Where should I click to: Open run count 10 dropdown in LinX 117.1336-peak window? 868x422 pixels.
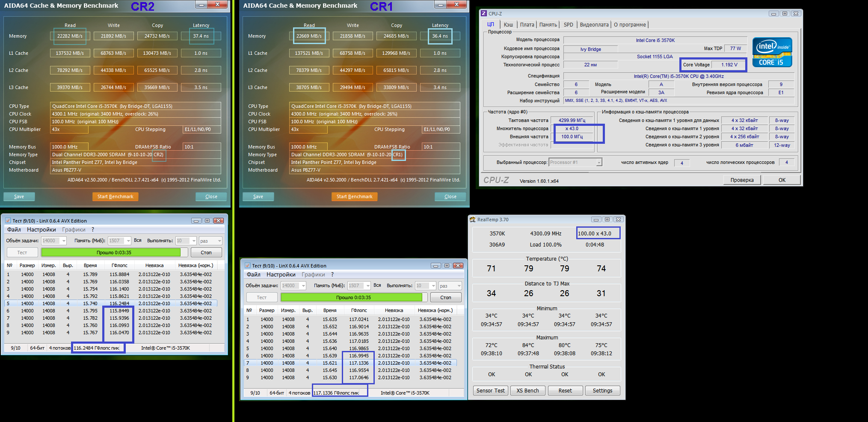433,285
